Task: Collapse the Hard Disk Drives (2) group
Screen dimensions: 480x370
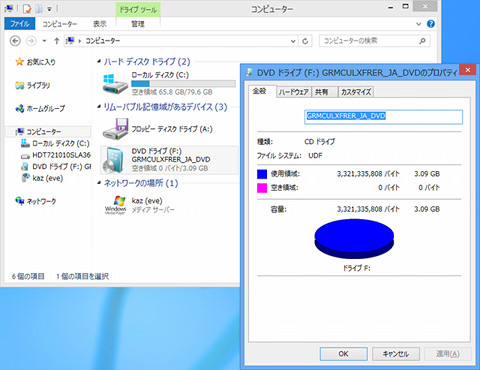Action: coord(99,61)
